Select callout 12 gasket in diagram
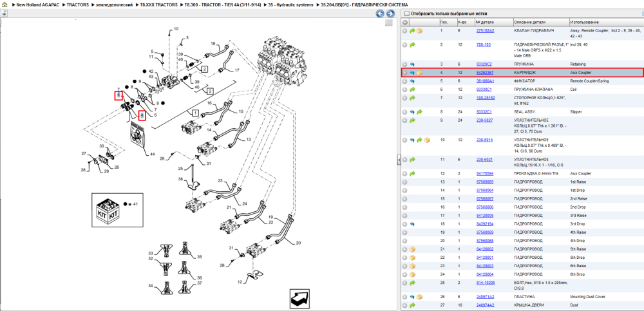 (255, 275)
